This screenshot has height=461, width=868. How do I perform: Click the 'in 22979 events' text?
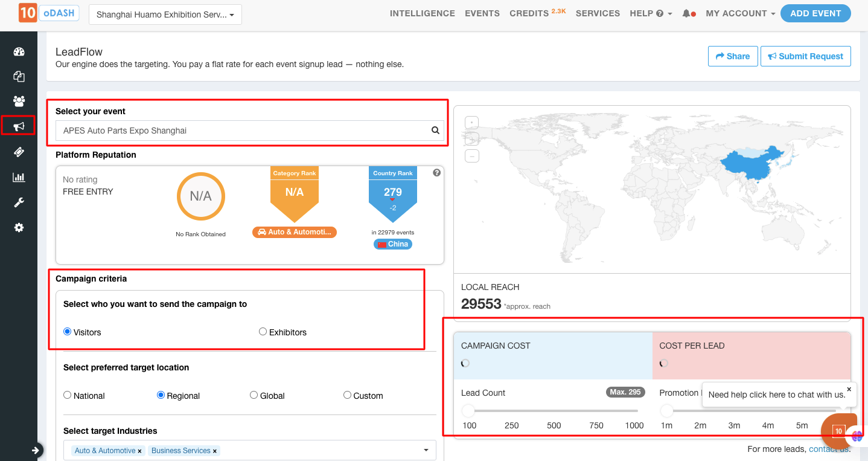[393, 232]
